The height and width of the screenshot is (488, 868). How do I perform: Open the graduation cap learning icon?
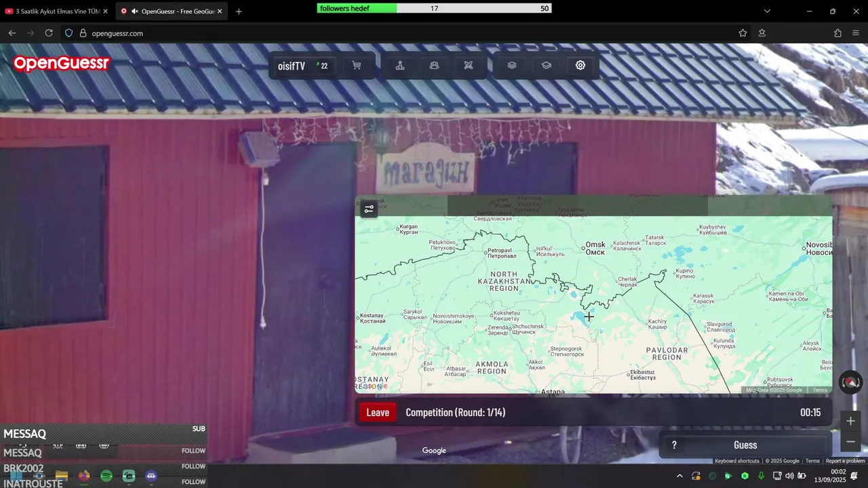(x=547, y=66)
